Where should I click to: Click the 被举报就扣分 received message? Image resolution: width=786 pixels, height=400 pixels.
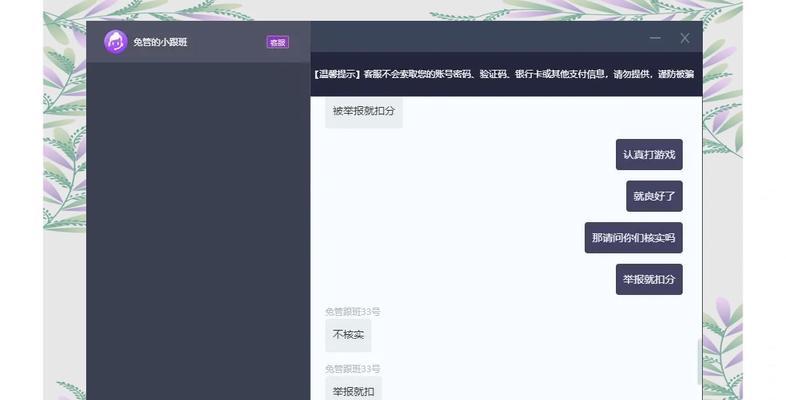363,112
